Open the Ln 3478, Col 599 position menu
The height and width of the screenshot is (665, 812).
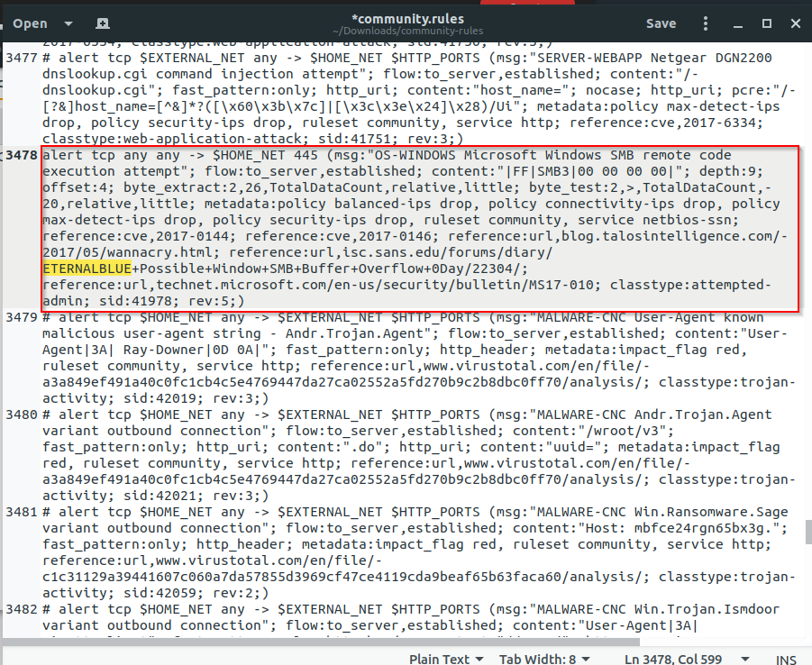[686, 659]
